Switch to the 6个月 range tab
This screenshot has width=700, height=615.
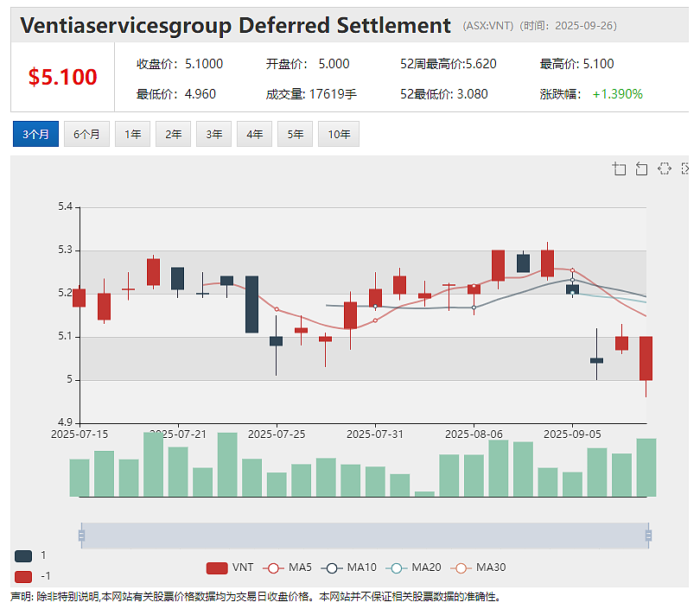(x=86, y=134)
